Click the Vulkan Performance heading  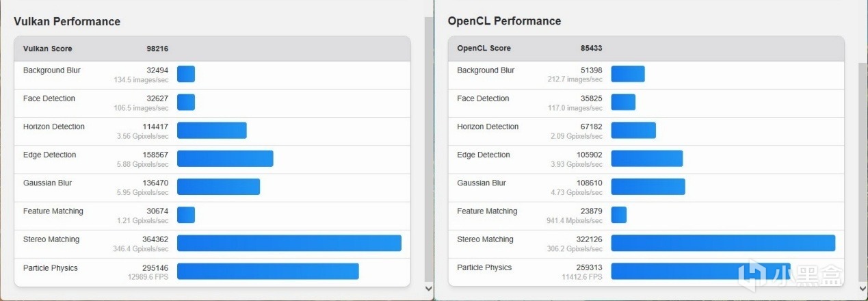[x=67, y=21]
